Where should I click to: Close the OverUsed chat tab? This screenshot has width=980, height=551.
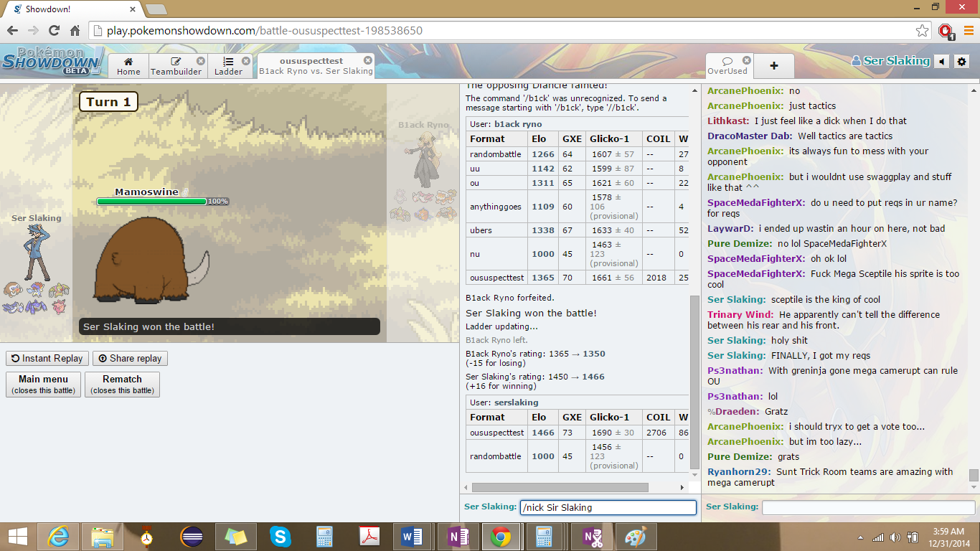pos(746,61)
